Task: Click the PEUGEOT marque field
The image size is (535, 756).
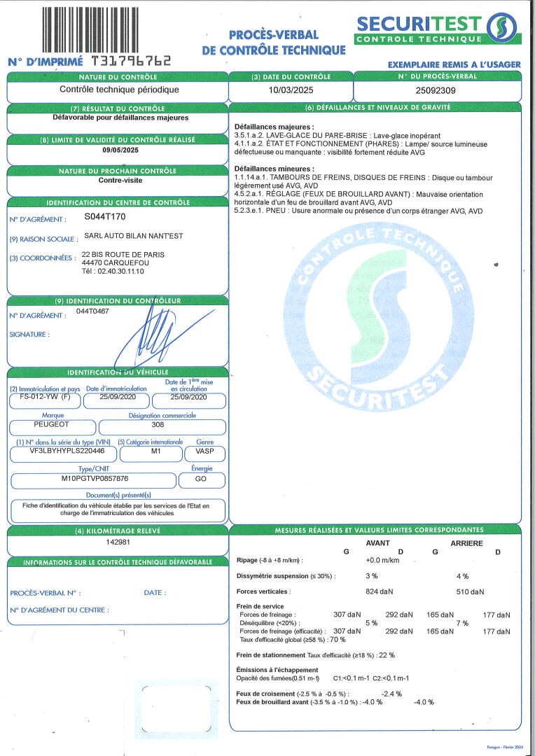Action: pos(53,427)
